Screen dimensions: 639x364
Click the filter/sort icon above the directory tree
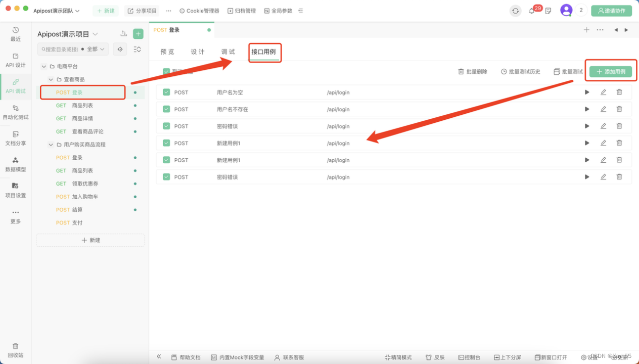136,49
